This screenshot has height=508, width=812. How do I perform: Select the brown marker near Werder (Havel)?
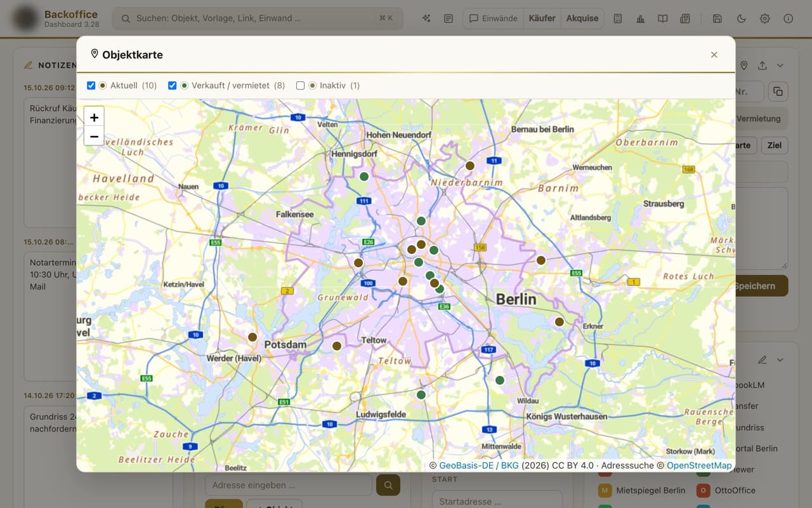pyautogui.click(x=252, y=337)
